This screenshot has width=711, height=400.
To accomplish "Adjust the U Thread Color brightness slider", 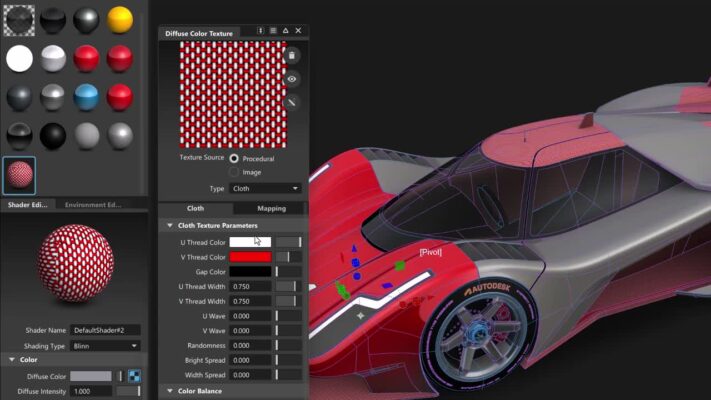I will tap(289, 242).
